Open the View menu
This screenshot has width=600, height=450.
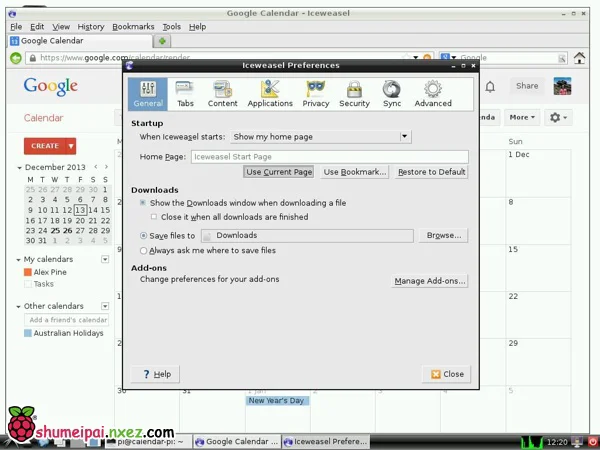(x=61, y=27)
